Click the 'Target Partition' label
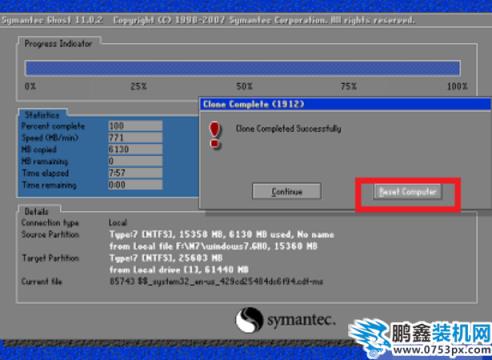Screen dimensions: 492x360 click(50, 258)
